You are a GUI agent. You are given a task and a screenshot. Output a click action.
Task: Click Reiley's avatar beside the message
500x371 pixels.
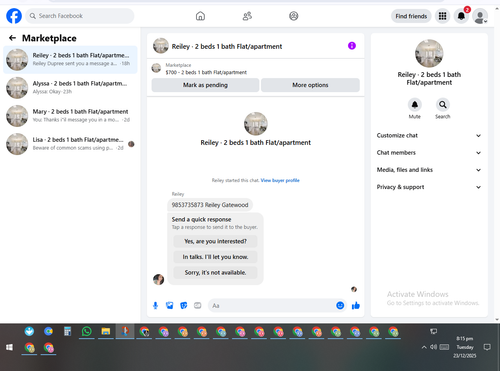(158, 279)
